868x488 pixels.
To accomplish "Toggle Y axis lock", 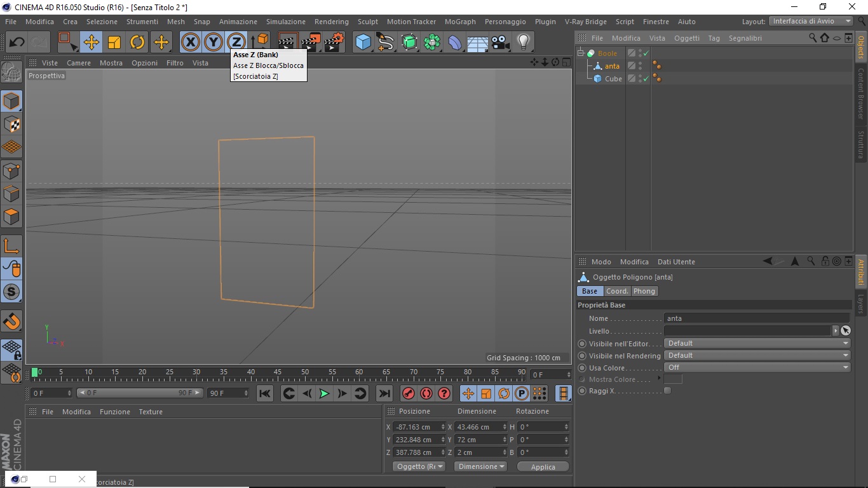I will 213,43.
